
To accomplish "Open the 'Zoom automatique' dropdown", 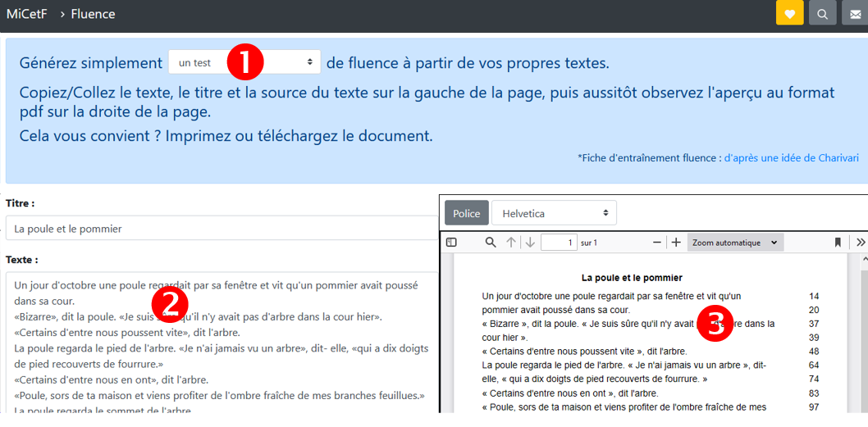I will coord(735,243).
